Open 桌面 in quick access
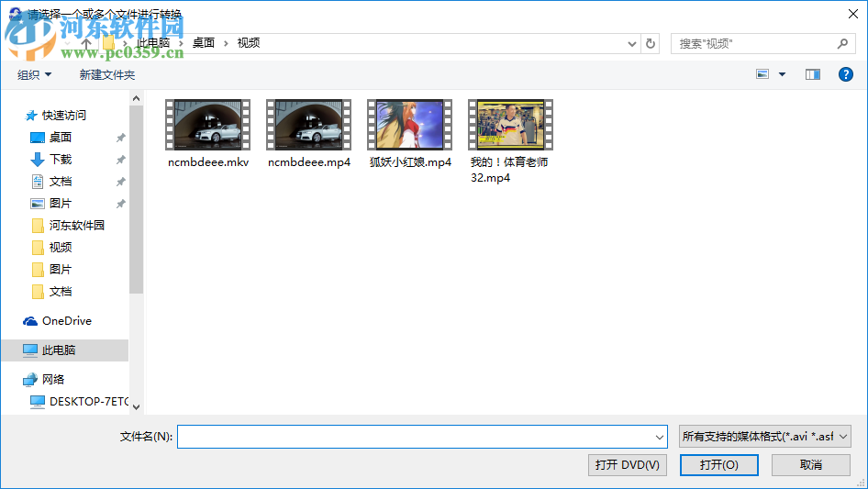The width and height of the screenshot is (868, 489). pyautogui.click(x=61, y=138)
